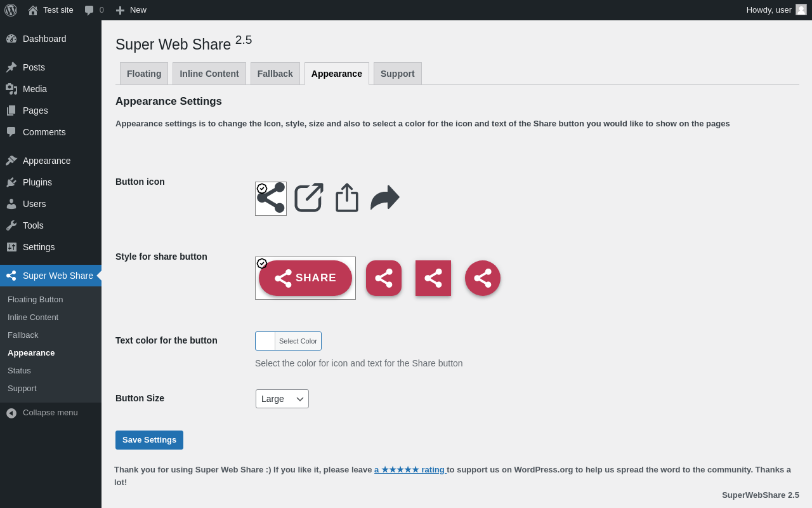Click the Test site house icon
Screen dimensions: 812x508
[x=33, y=10]
